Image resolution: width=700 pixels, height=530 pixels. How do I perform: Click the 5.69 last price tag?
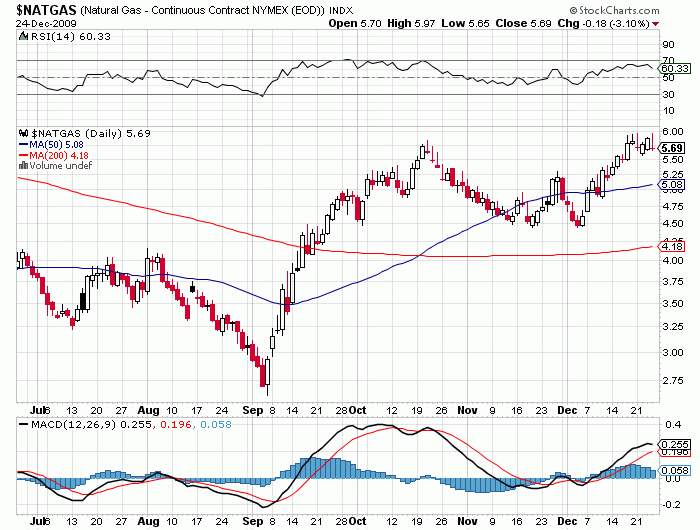(x=672, y=148)
